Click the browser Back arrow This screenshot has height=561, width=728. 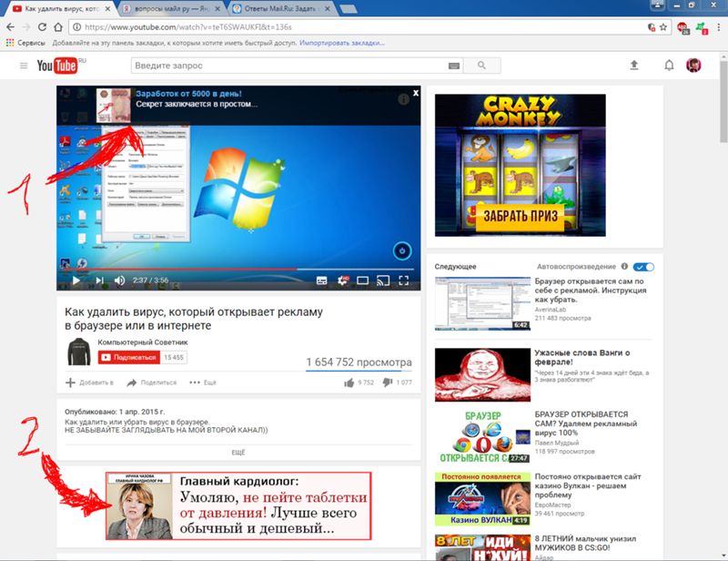[10, 27]
